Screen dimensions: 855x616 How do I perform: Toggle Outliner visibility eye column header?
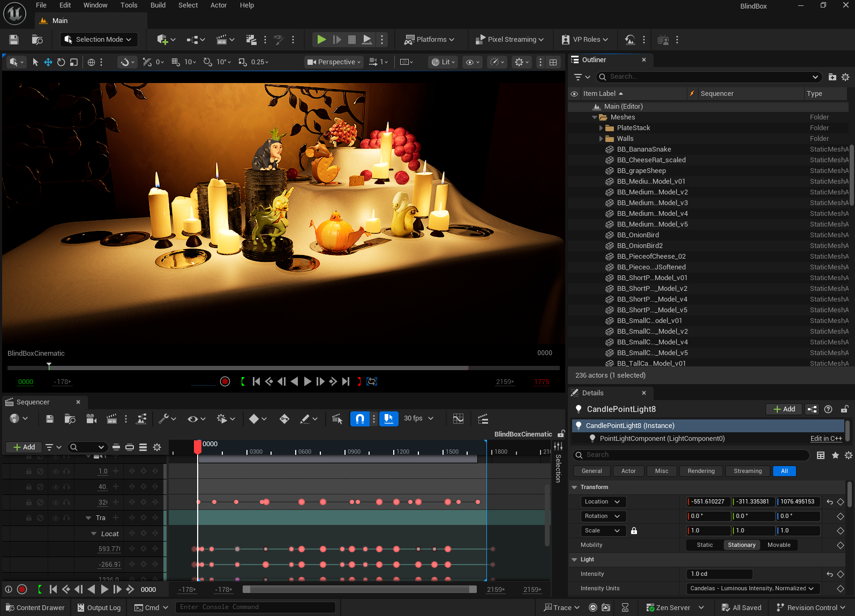(x=574, y=94)
